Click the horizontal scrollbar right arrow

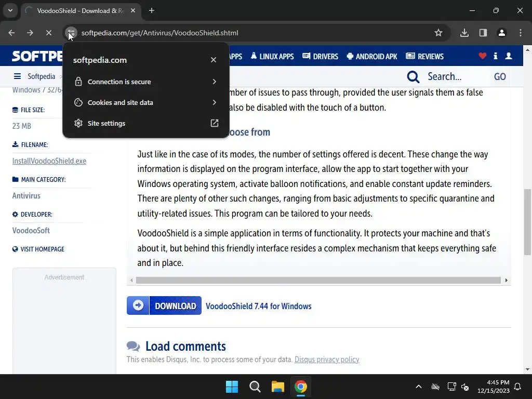click(506, 280)
